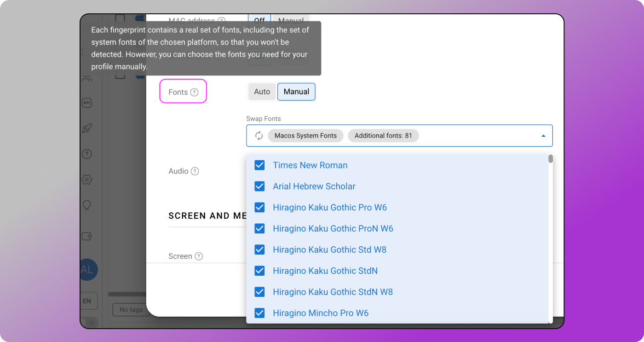Click the help icon beside Fonts
The image size is (644, 342).
195,92
